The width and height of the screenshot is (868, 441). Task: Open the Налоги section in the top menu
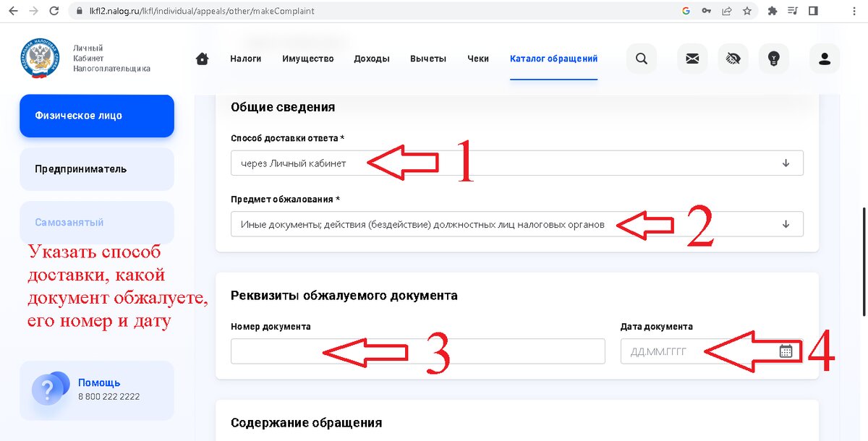click(245, 59)
